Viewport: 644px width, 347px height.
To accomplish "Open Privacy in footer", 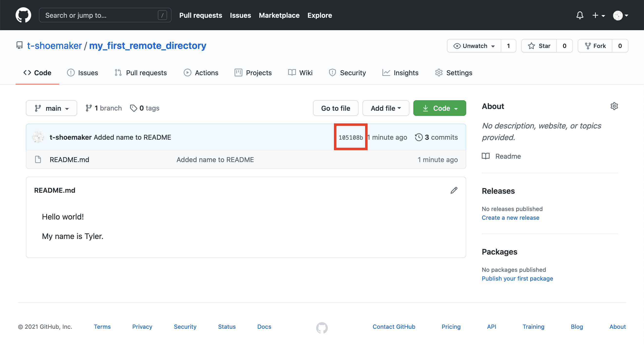I will [142, 327].
